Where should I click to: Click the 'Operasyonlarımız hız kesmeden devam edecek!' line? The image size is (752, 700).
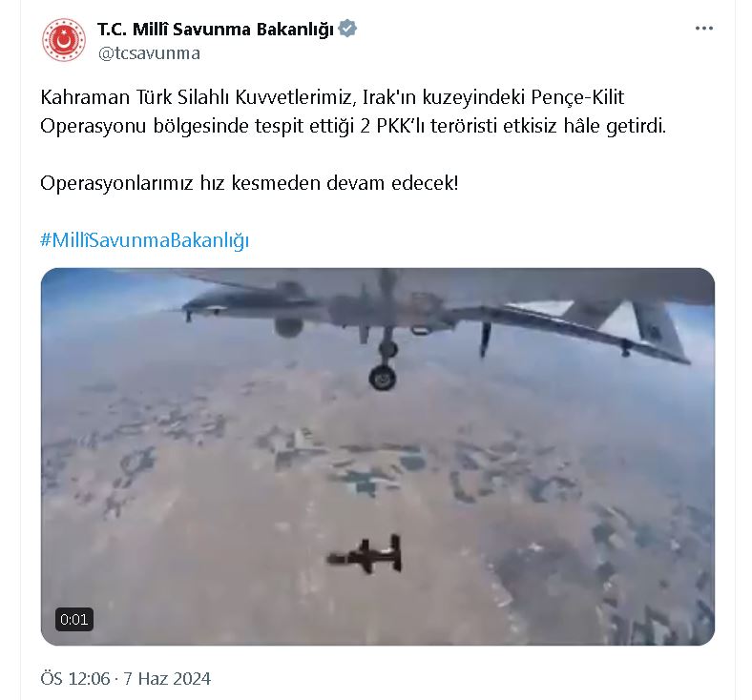tap(249, 183)
